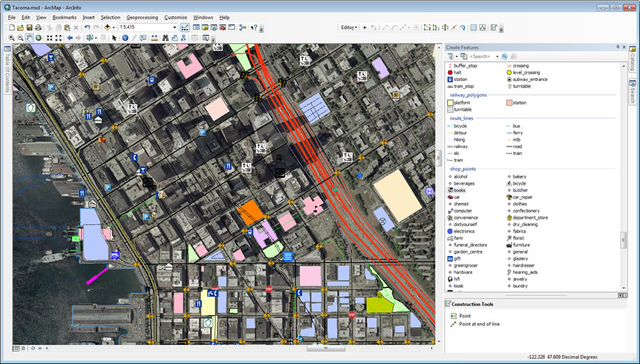Go back to previous map extent
Screen dimensions: 640x364
[x=70, y=38]
